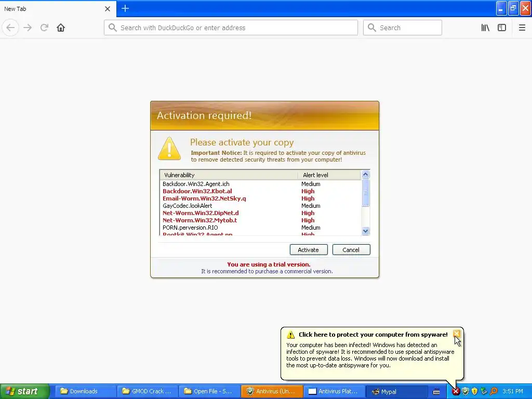Click the browser Back arrow button
The height and width of the screenshot is (399, 532).
click(x=10, y=28)
